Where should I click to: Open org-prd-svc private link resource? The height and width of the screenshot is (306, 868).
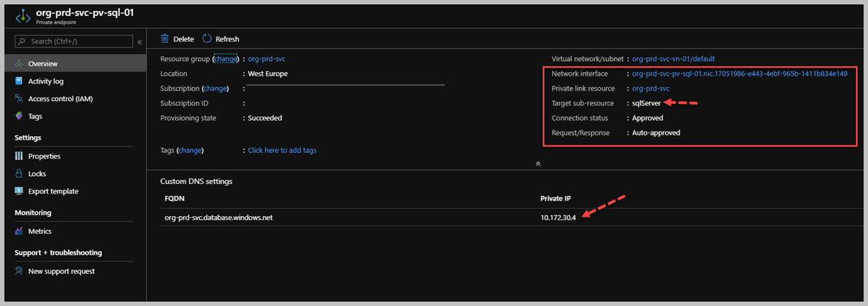650,88
